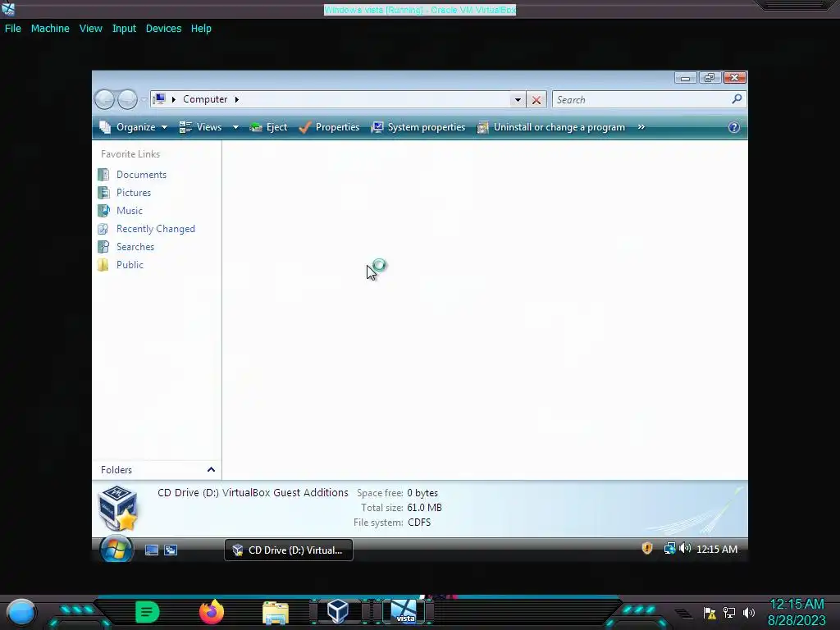
Task: Select the vista VM taskbar icon
Action: 404,611
